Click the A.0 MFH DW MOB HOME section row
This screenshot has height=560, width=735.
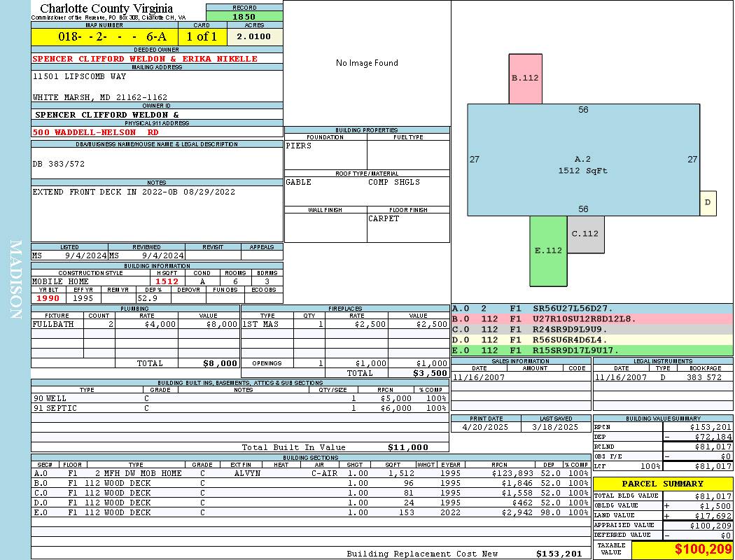(311, 473)
